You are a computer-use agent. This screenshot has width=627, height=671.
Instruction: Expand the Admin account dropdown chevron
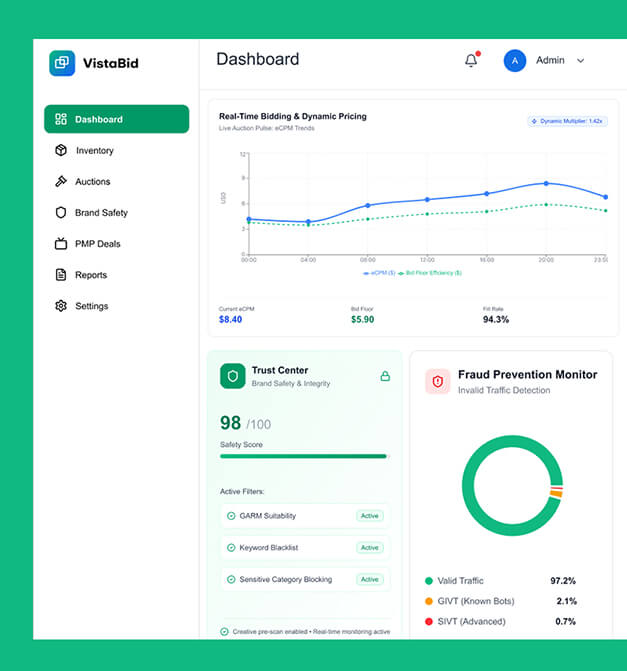pyautogui.click(x=581, y=61)
